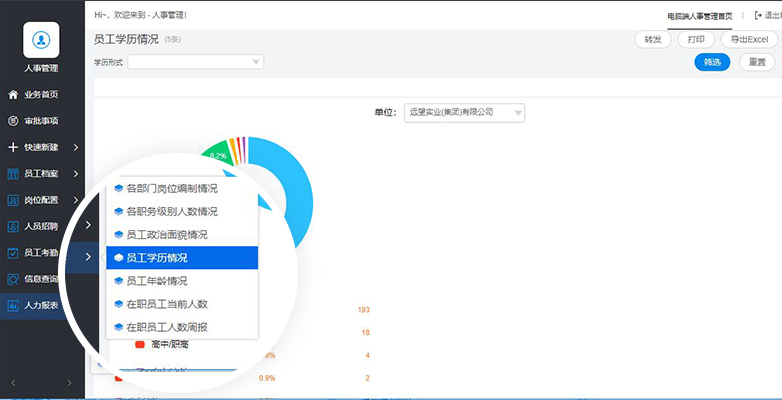This screenshot has width=782, height=400.
Task: Click the 人员招聘 icon in sidebar
Action: click(13, 227)
